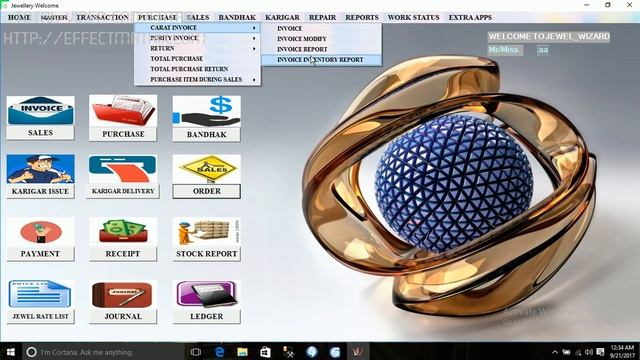The image size is (640, 360).
Task: Choose INVOICE MODIFY from the submenu
Action: (321, 39)
